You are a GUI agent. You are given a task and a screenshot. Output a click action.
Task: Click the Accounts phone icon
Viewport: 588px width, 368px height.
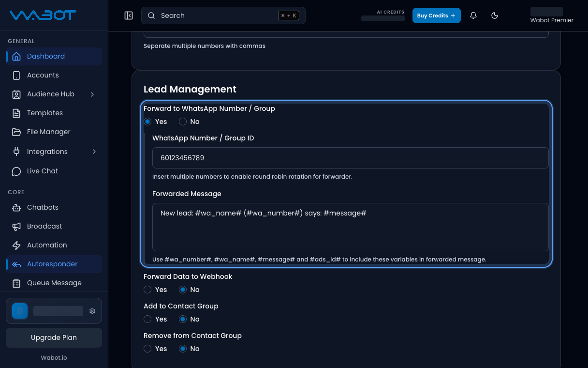tap(16, 75)
